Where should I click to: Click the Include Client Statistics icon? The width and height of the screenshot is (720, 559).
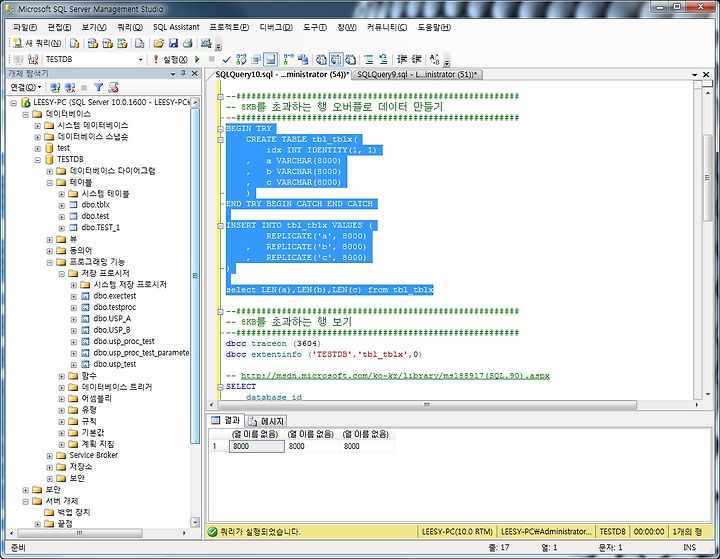click(x=303, y=59)
